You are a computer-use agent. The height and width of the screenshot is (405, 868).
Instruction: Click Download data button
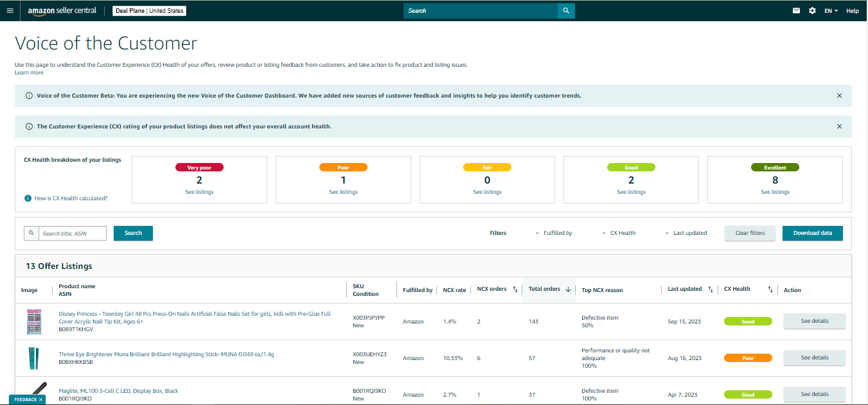point(812,233)
